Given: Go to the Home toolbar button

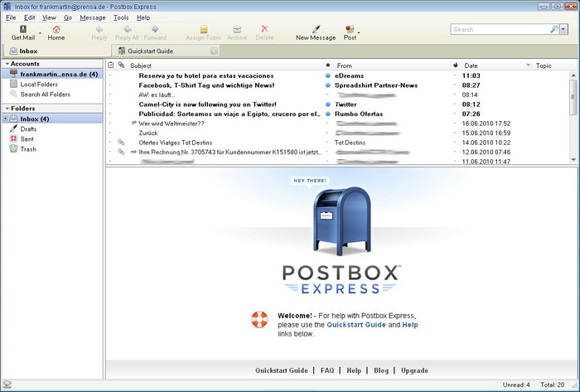Looking at the screenshot, I should pos(56,32).
